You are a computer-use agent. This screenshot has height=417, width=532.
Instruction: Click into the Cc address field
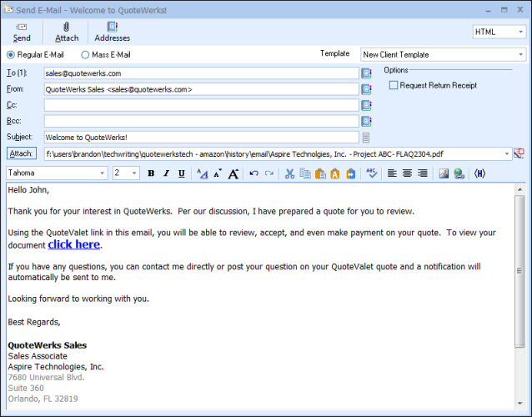pyautogui.click(x=201, y=105)
